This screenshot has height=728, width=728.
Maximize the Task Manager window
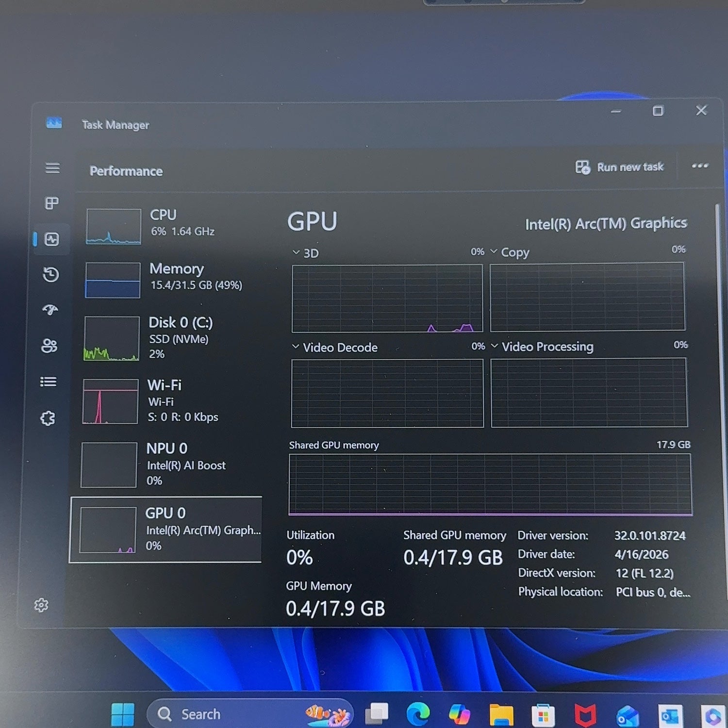pyautogui.click(x=658, y=111)
